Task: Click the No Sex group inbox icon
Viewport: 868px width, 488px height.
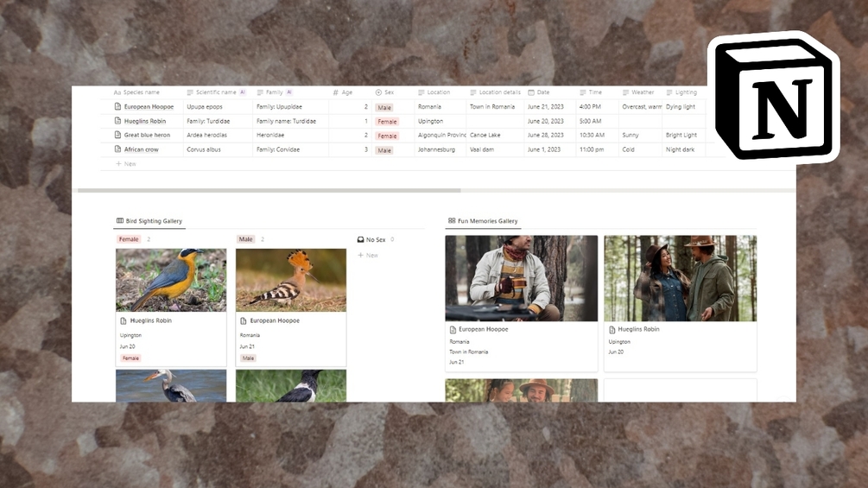Action: 360,239
